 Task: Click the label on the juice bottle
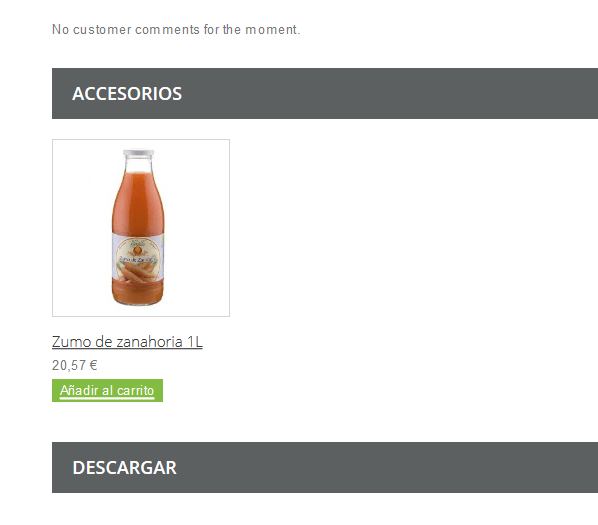(138, 258)
